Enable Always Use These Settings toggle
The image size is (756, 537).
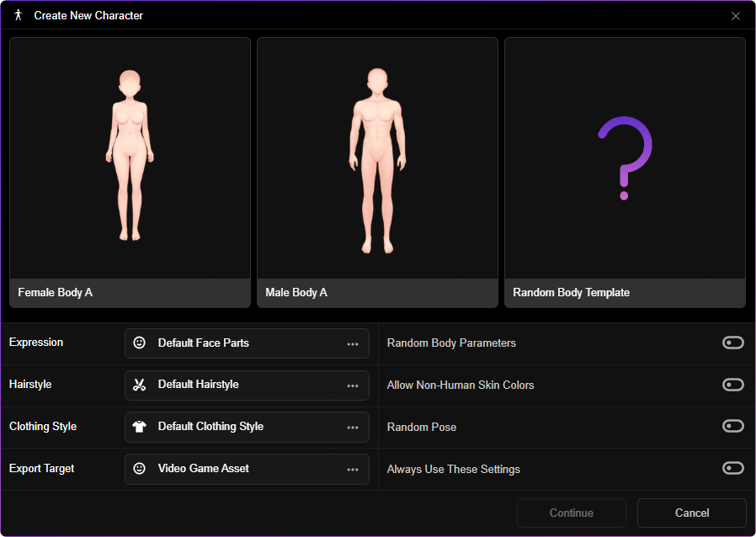pos(733,468)
